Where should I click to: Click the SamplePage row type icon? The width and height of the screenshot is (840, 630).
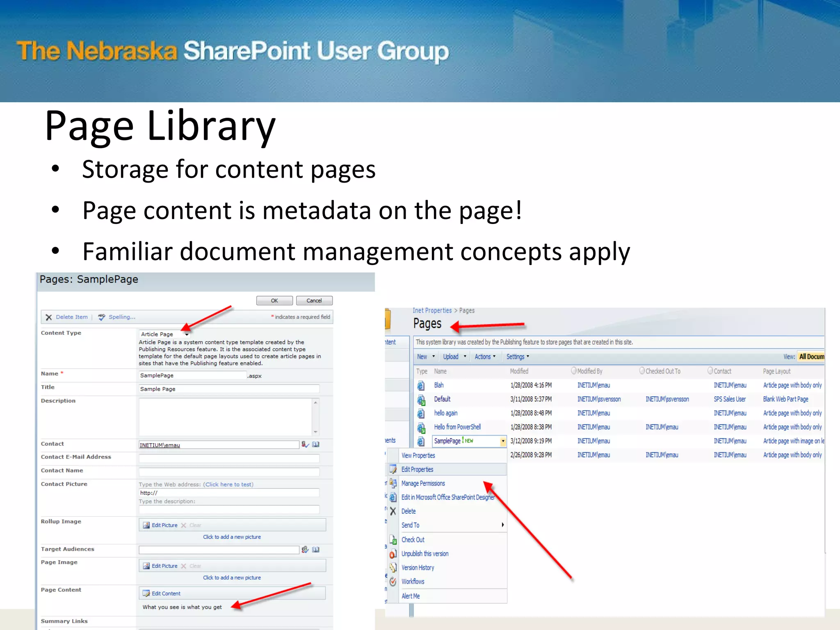421,441
